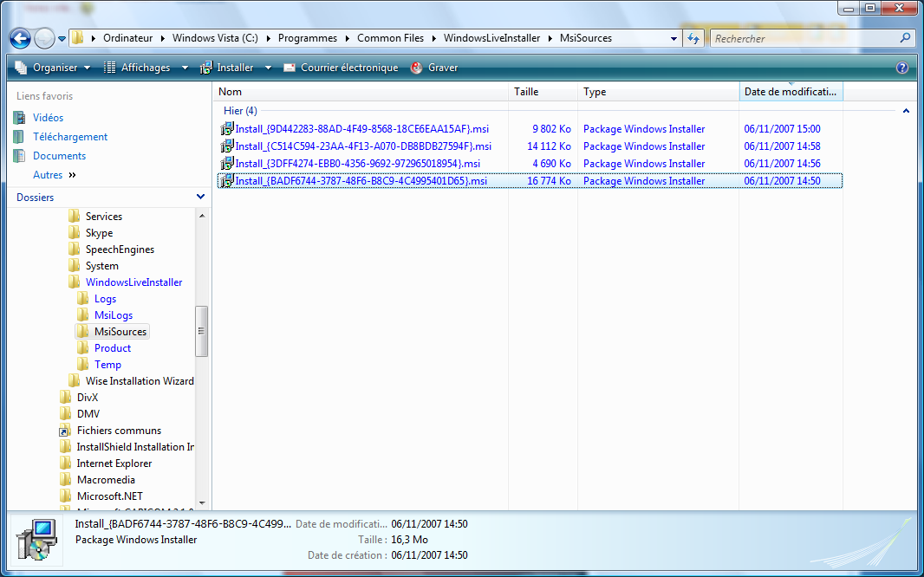
Task: Open Documents in favorite links
Action: (x=59, y=156)
